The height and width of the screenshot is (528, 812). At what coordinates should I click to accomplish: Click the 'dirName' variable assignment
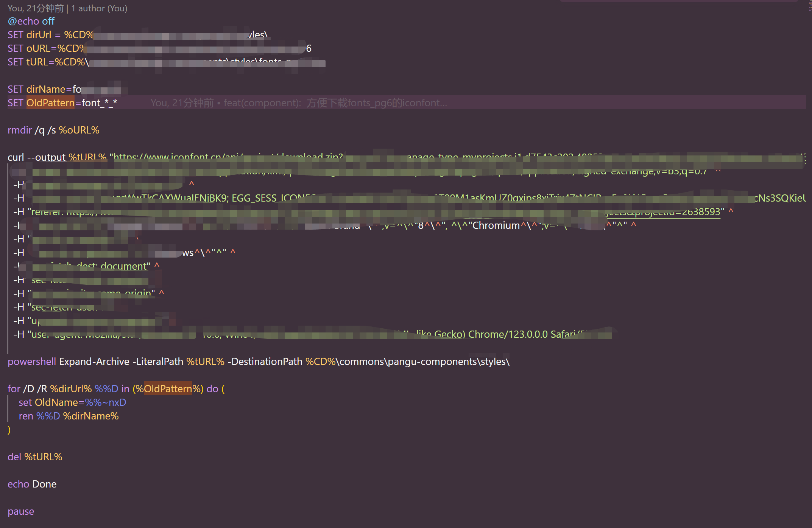click(x=45, y=89)
